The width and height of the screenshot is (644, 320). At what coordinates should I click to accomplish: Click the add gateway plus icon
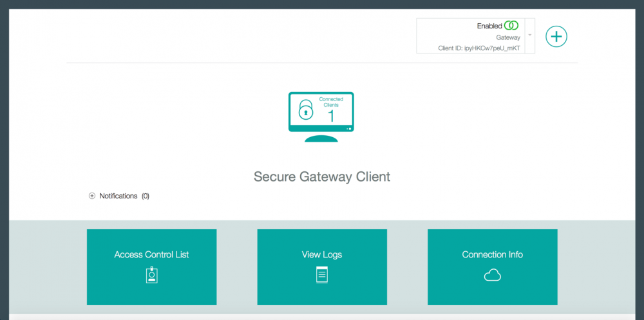(x=556, y=36)
